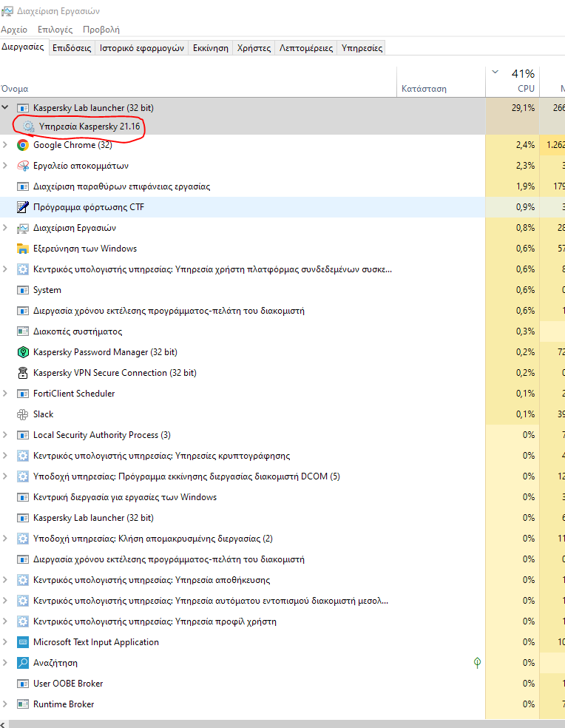Expand Local Security Authority Process (3)
This screenshot has width=565, height=728.
(x=5, y=435)
